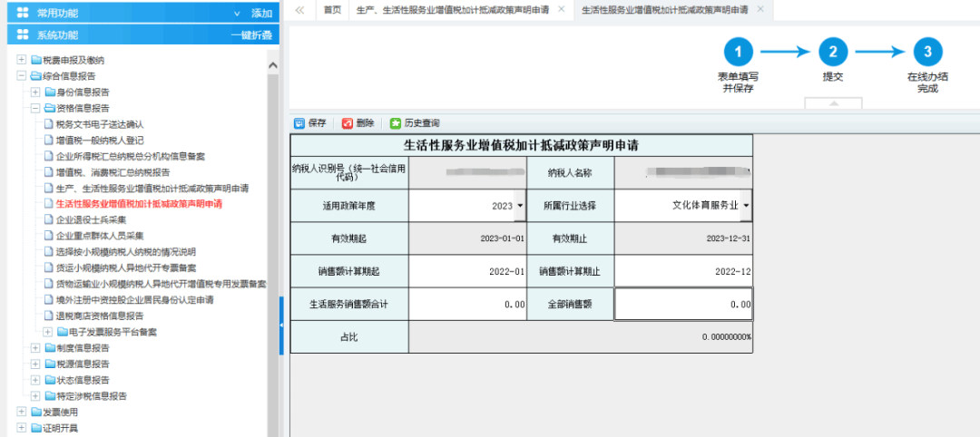Collapse the 资格信息报告 folder
This screenshot has width=980, height=437.
click(x=35, y=108)
